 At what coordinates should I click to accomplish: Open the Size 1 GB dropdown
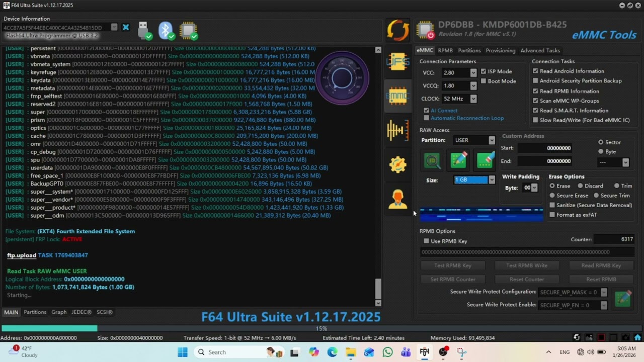492,180
